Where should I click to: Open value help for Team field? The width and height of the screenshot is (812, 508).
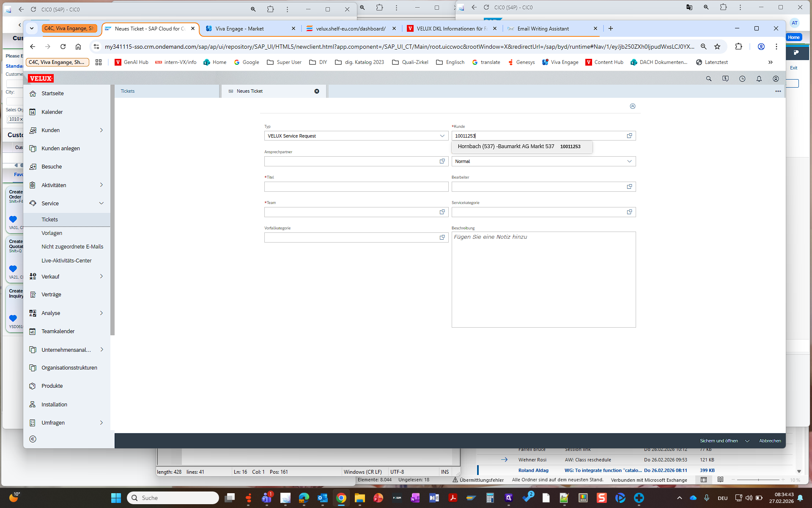click(x=442, y=212)
